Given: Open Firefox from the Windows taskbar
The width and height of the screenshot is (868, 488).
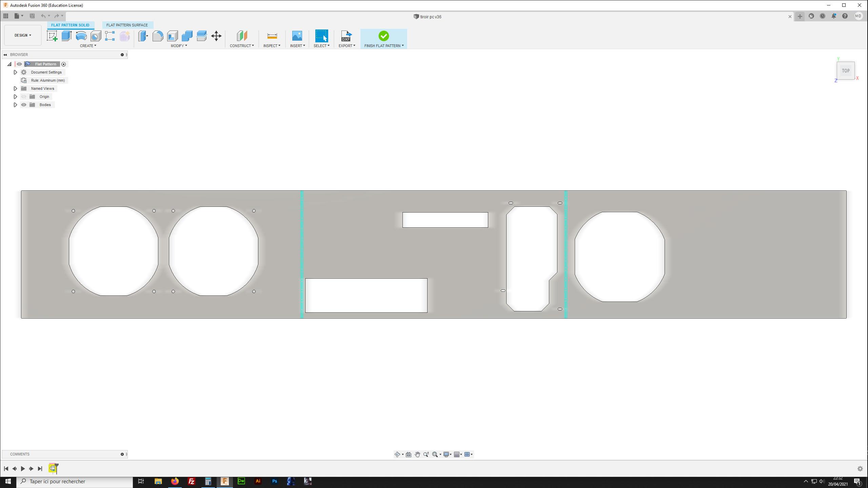Looking at the screenshot, I should (x=175, y=481).
